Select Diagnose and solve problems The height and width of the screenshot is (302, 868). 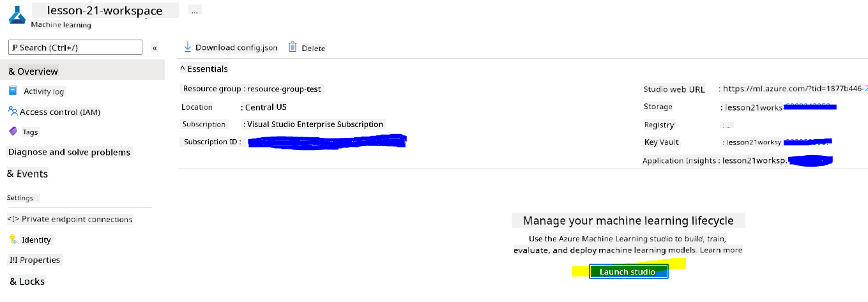[x=69, y=152]
